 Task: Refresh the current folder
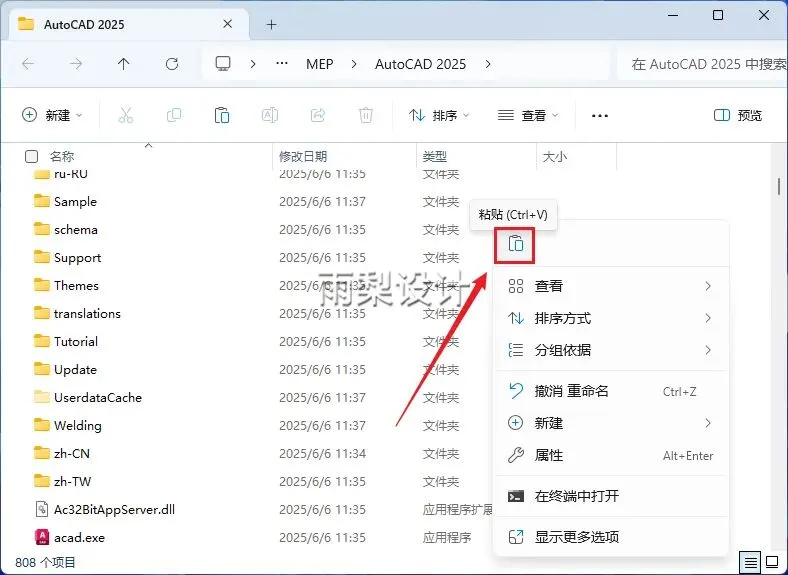coord(172,64)
